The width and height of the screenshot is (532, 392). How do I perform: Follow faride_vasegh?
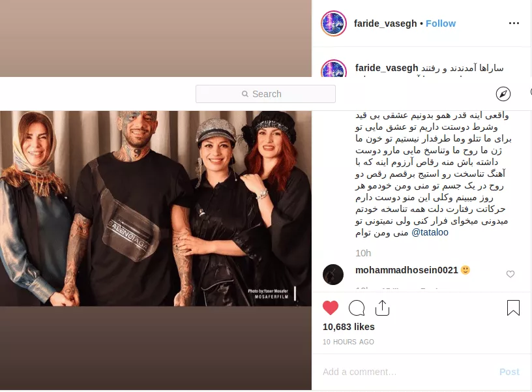441,23
